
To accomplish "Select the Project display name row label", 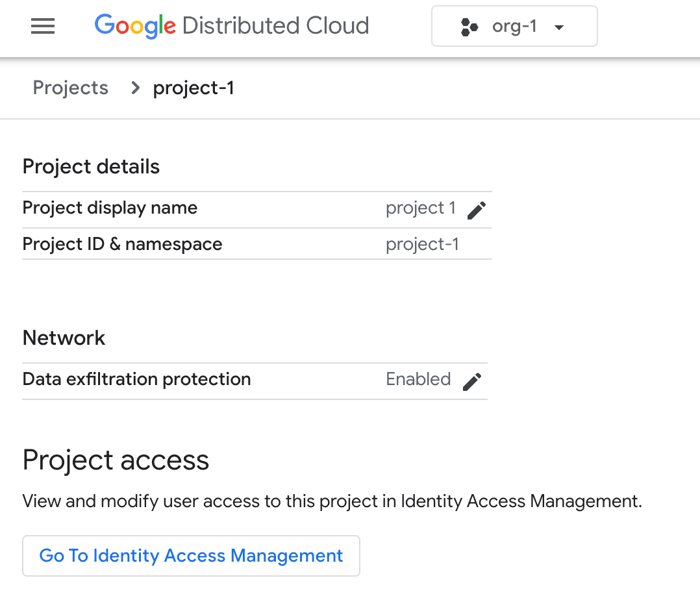I will tap(110, 208).
